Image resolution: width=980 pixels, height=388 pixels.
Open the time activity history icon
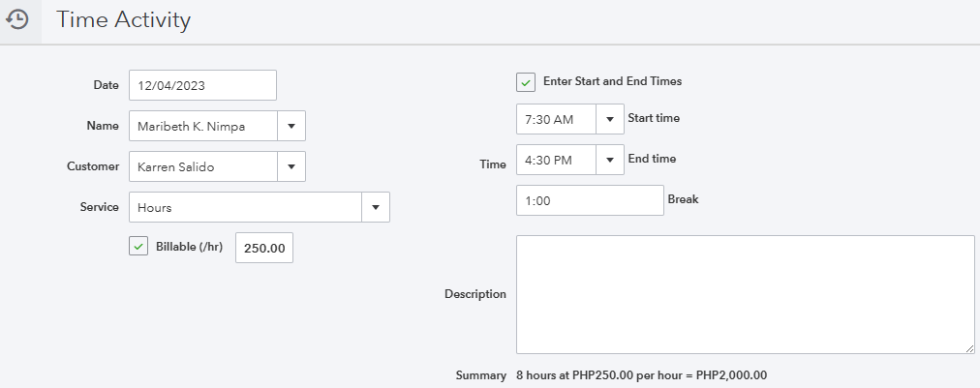point(17,19)
